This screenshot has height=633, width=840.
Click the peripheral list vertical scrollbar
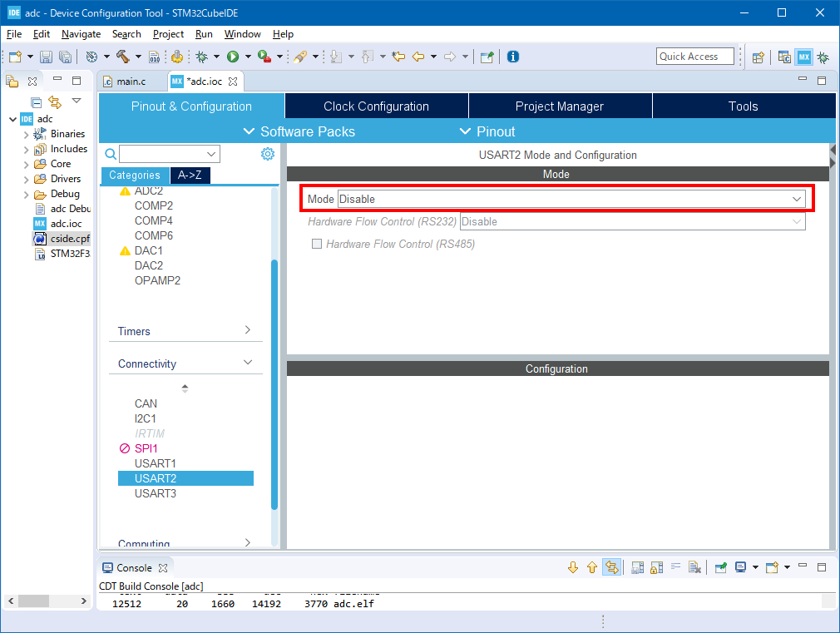[x=274, y=384]
